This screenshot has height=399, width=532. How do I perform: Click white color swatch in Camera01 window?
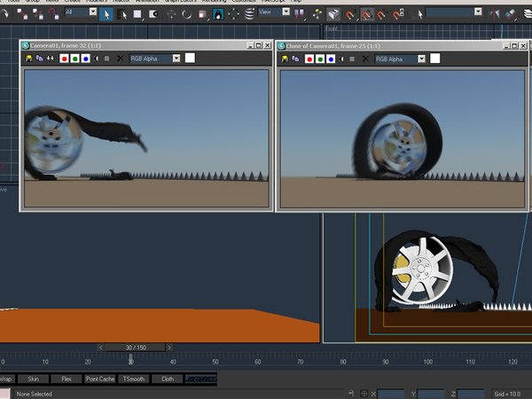[190, 59]
